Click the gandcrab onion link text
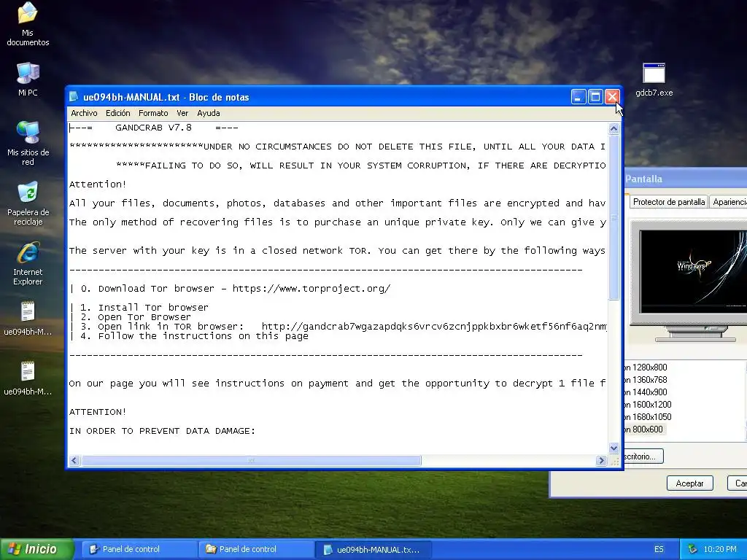This screenshot has height=560, width=747. [x=434, y=327]
